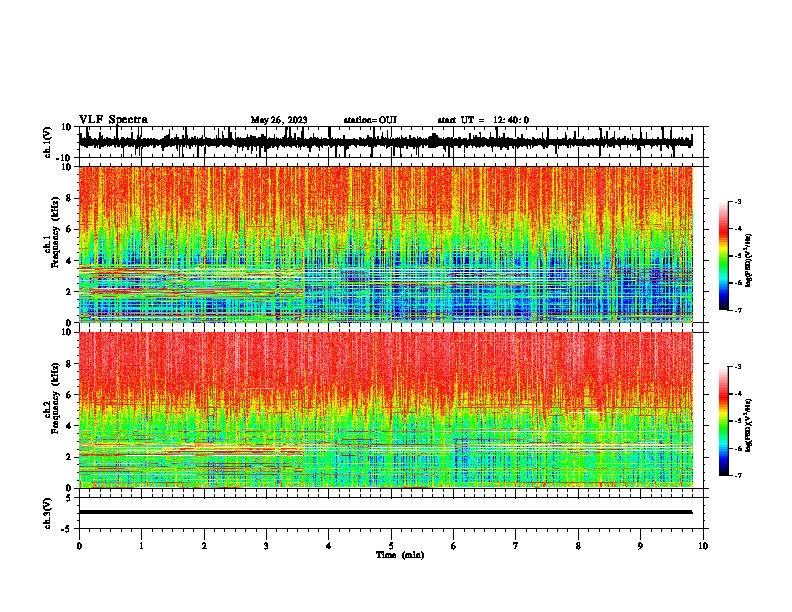
Task: Click the ch.1 colorbar log(PSD) label
Action: click(x=749, y=261)
